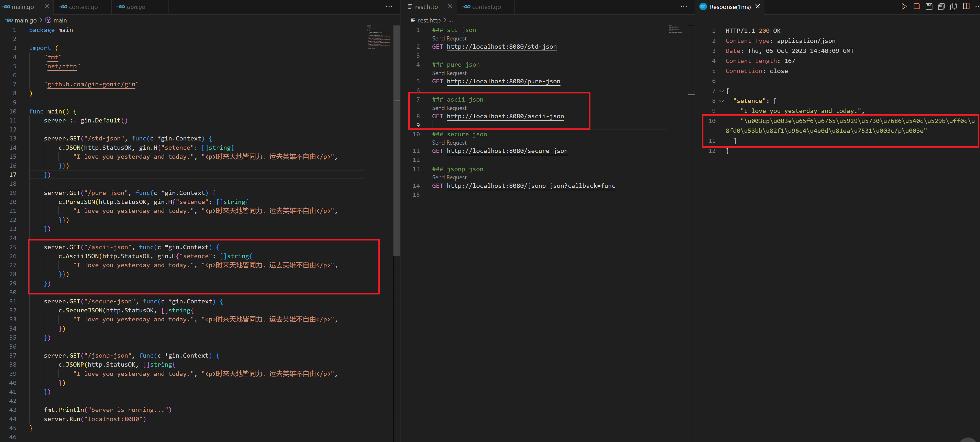980x442 pixels.
Task: Click the save all response icon
Action: pyautogui.click(x=942, y=6)
